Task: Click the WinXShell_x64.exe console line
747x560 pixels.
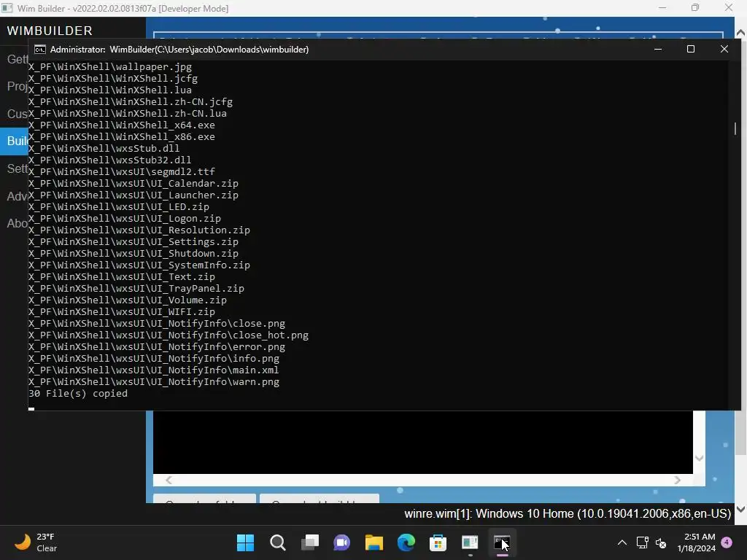Action: [x=122, y=125]
